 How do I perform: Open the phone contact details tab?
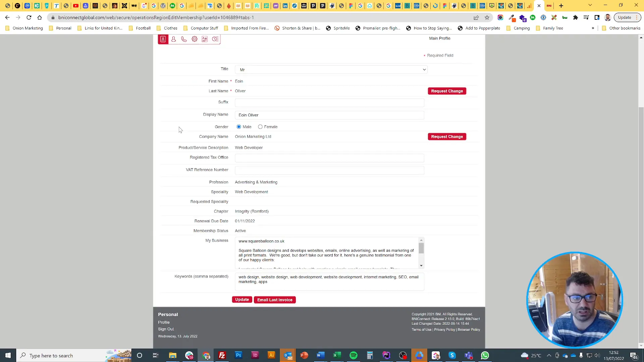click(184, 39)
